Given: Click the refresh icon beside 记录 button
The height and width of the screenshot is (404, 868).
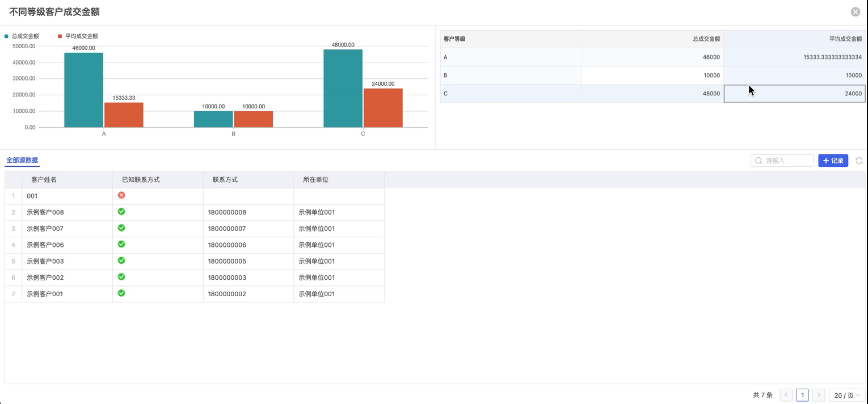Looking at the screenshot, I should point(859,161).
